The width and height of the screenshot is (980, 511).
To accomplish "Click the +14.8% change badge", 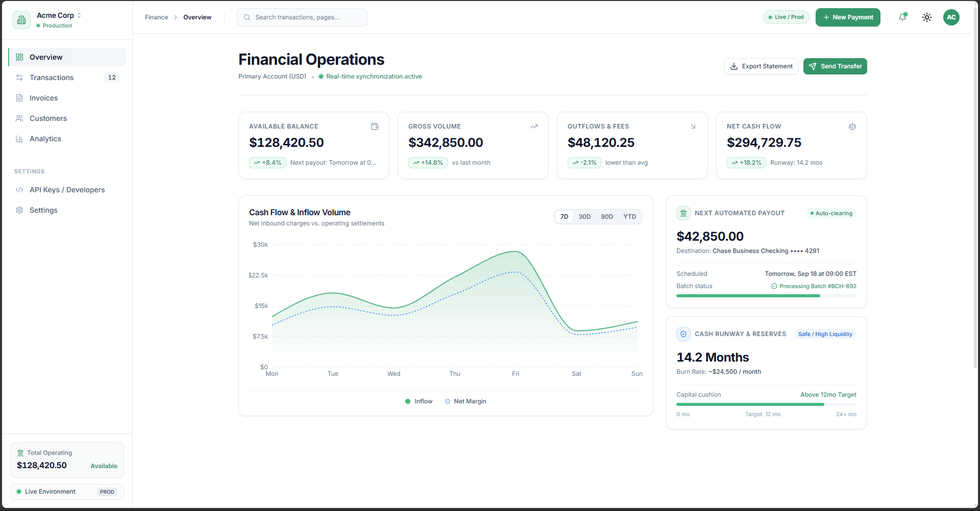I will pyautogui.click(x=428, y=163).
